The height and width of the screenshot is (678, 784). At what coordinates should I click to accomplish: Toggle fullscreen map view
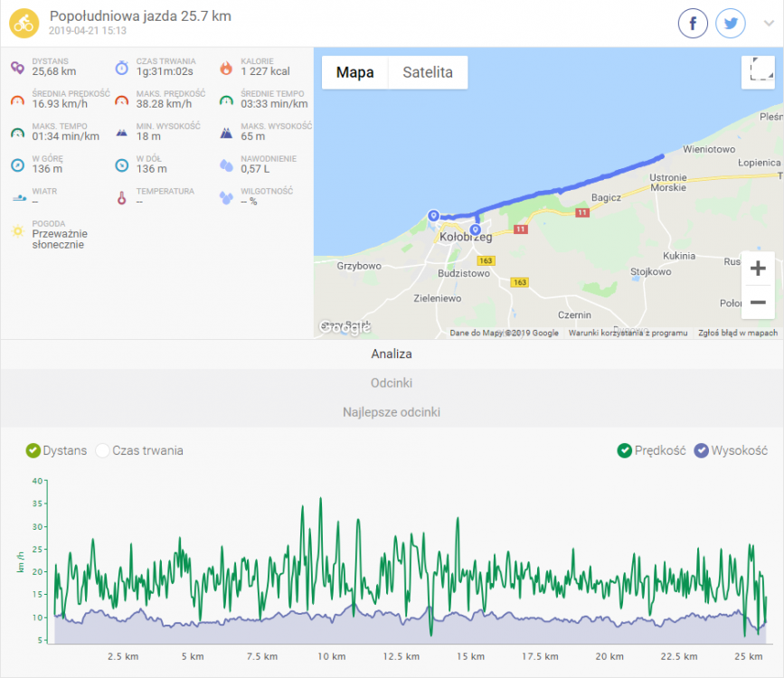[x=758, y=72]
